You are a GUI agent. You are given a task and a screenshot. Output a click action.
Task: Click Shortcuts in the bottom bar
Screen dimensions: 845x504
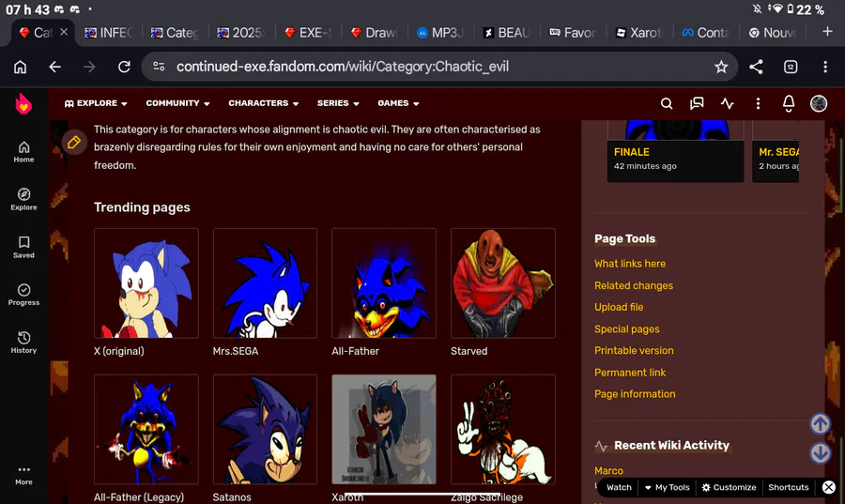tap(789, 487)
